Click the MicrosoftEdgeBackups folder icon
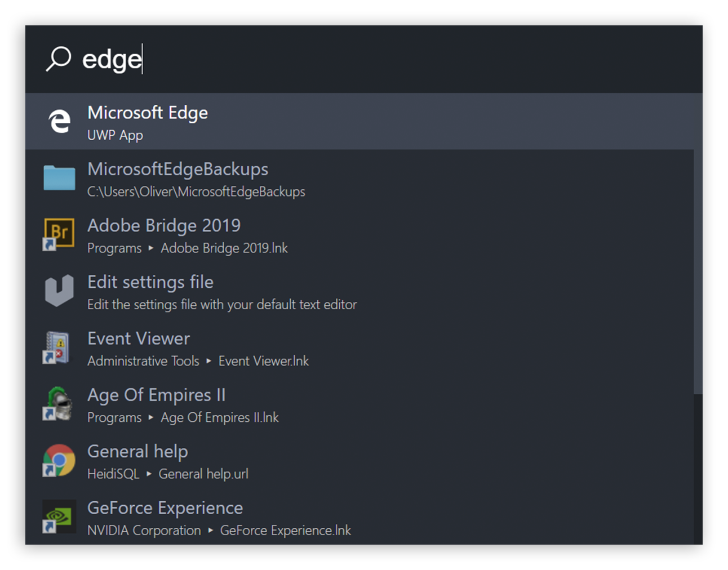 [59, 178]
